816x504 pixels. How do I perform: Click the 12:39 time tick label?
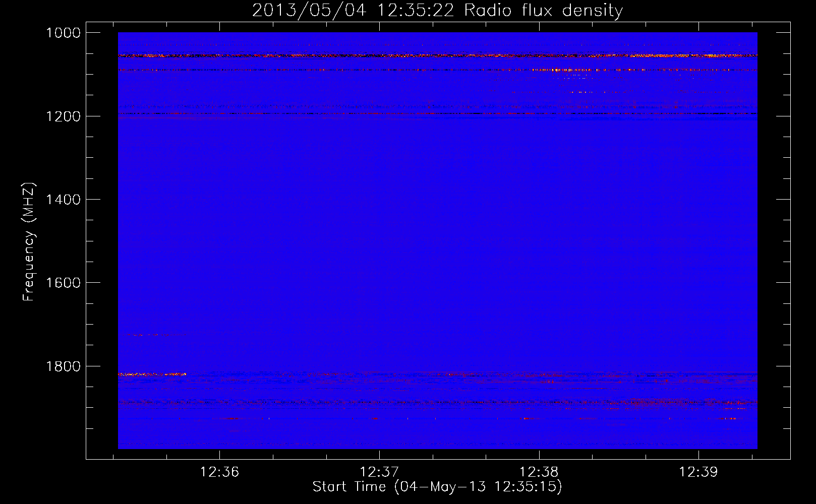pos(698,472)
